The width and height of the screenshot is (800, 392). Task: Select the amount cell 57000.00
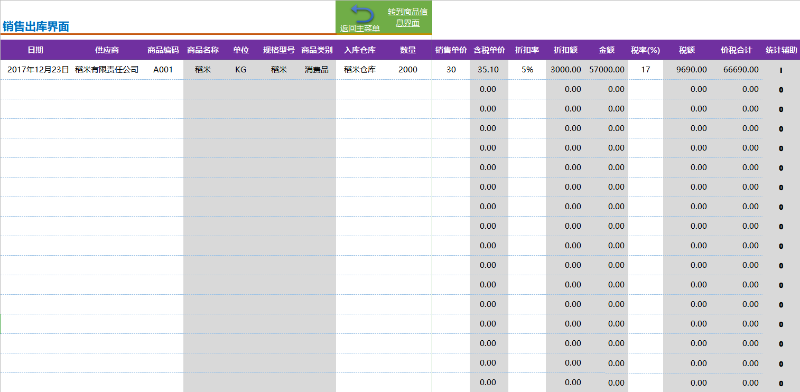607,70
